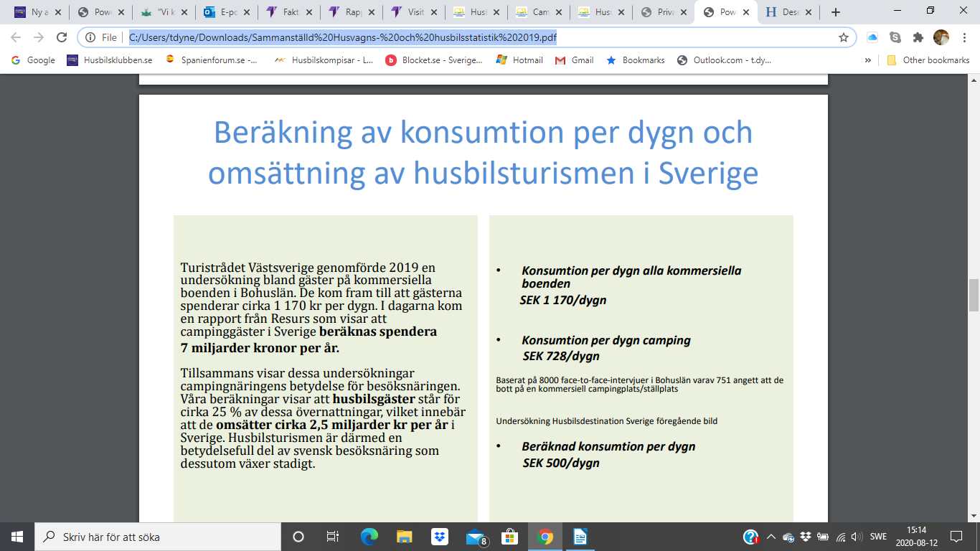Show hidden system tray icons
Screen dimensions: 980x551
(771, 536)
